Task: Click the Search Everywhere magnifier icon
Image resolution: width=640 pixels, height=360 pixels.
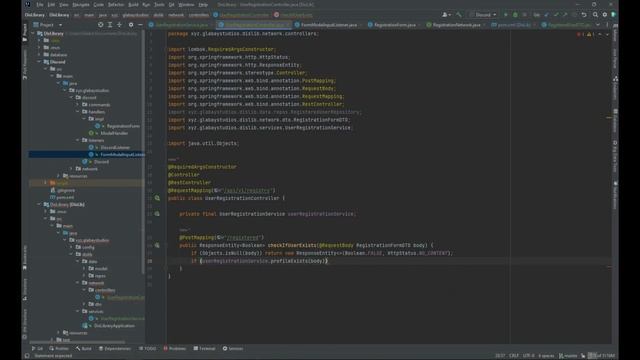Action: tap(595, 15)
